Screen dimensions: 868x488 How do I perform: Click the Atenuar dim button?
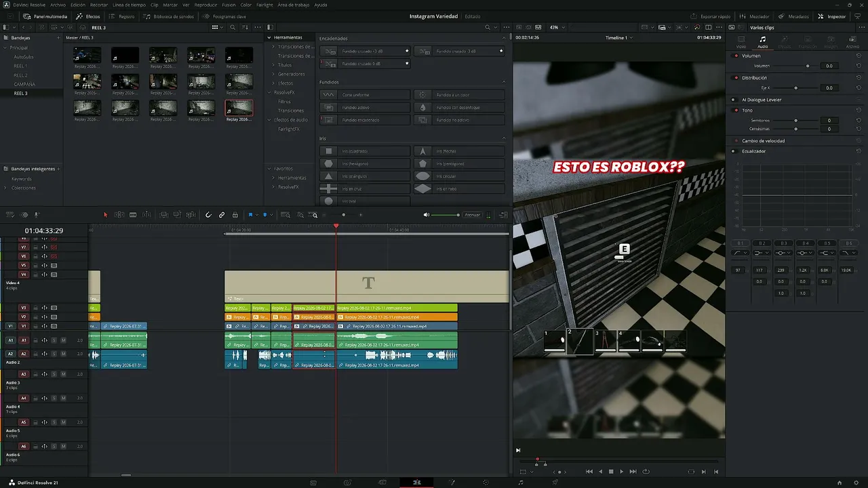pos(472,215)
